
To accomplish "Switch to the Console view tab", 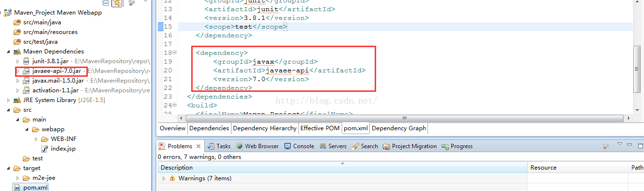I will coord(299,146).
